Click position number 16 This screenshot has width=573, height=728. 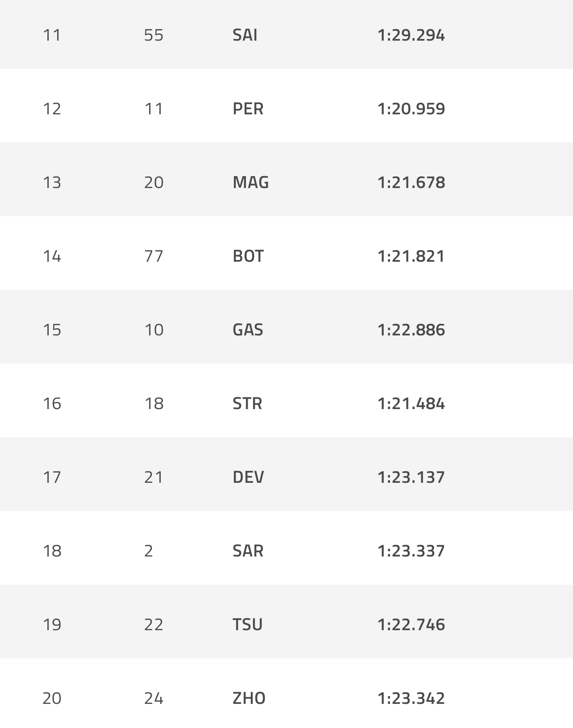[52, 403]
